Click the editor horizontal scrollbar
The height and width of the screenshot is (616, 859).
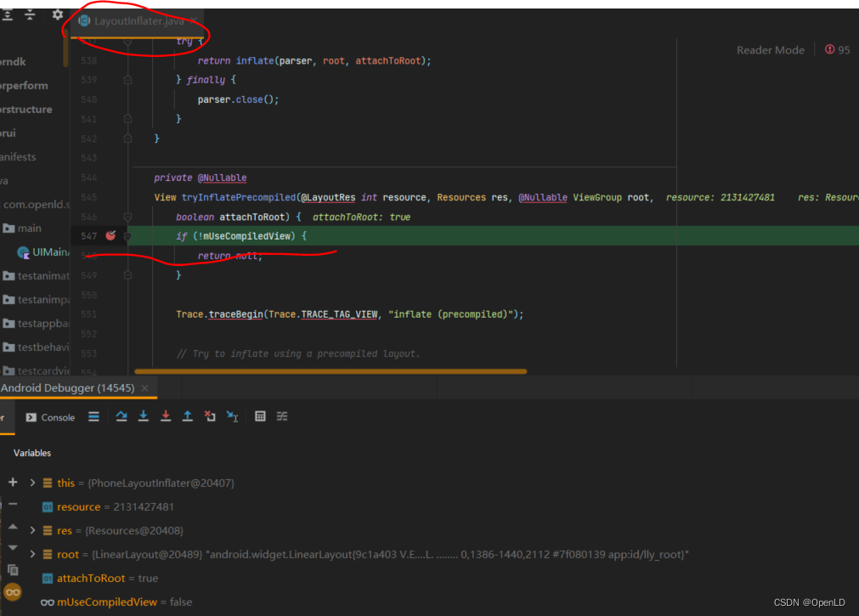click(x=330, y=371)
